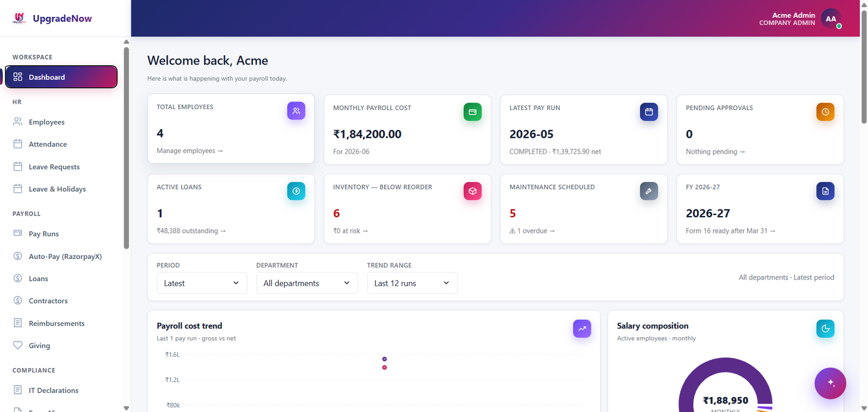Viewport: 868px width, 412px height.
Task: Click the Giving heart icon
Action: 18,345
